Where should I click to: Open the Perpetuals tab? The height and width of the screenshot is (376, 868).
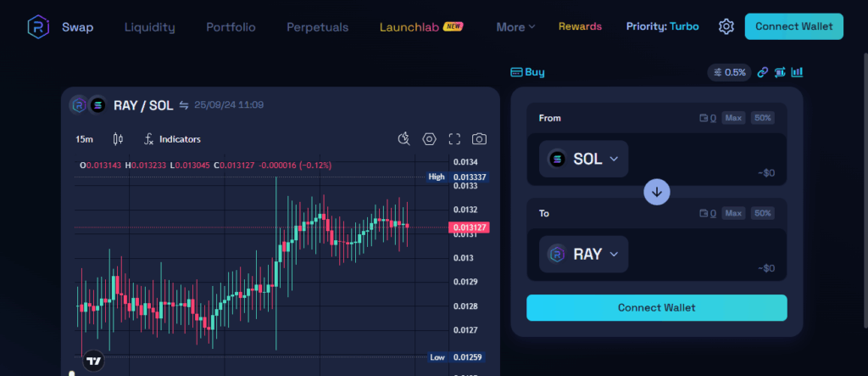pyautogui.click(x=317, y=26)
